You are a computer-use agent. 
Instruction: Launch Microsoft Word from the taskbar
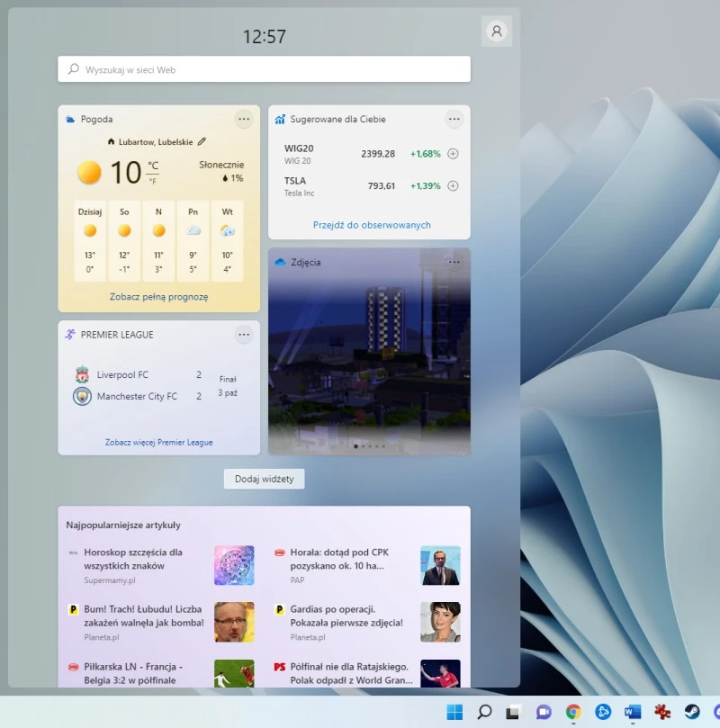click(633, 712)
